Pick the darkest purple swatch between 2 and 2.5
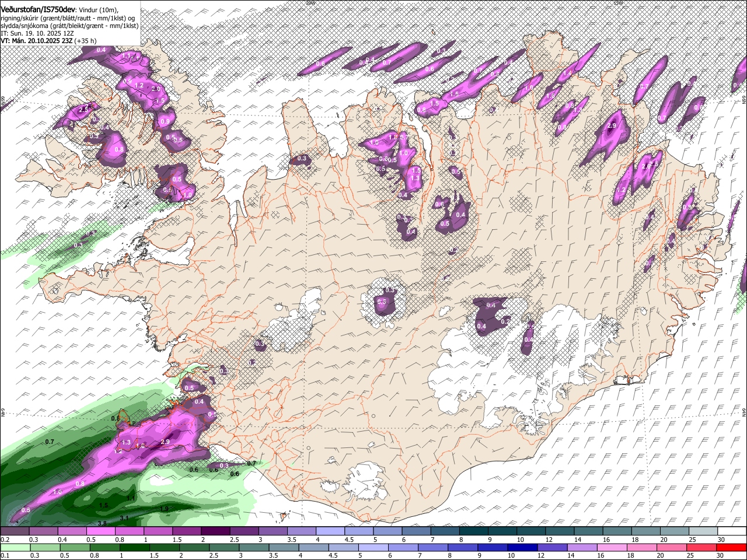747x560 pixels. click(x=215, y=531)
